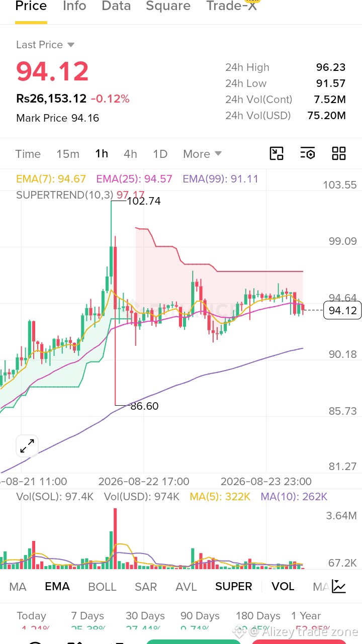Image resolution: width=362 pixels, height=644 pixels.
Task: Click the 102.74 high price label
Action: [144, 201]
